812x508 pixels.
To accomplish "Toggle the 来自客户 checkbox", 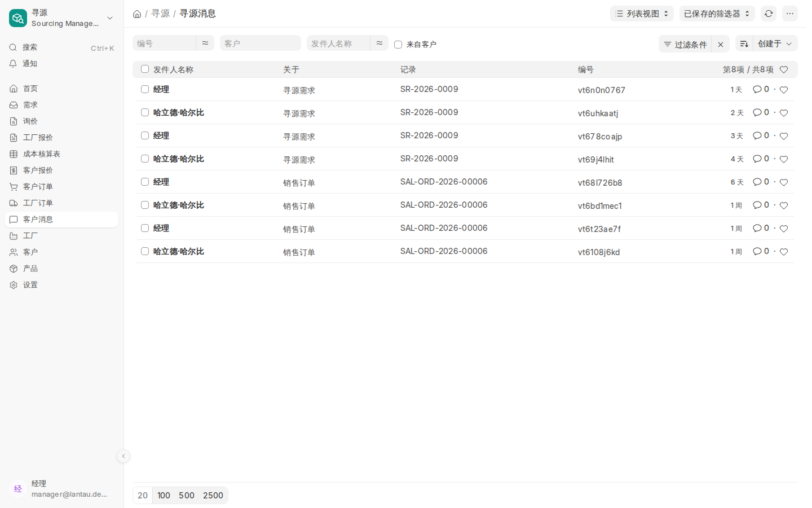I will tap(398, 45).
